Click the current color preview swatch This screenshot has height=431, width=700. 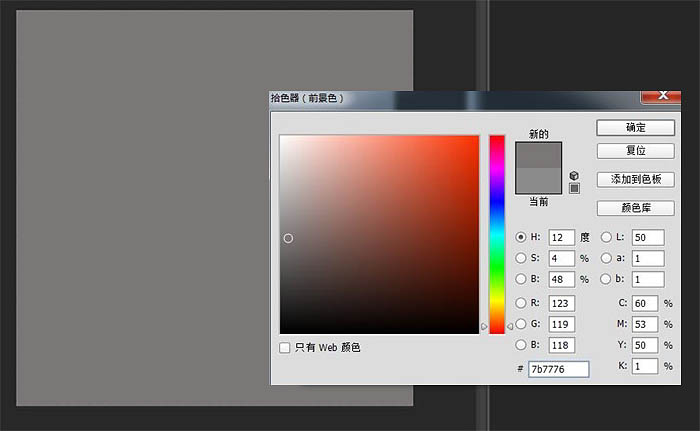pyautogui.click(x=540, y=180)
